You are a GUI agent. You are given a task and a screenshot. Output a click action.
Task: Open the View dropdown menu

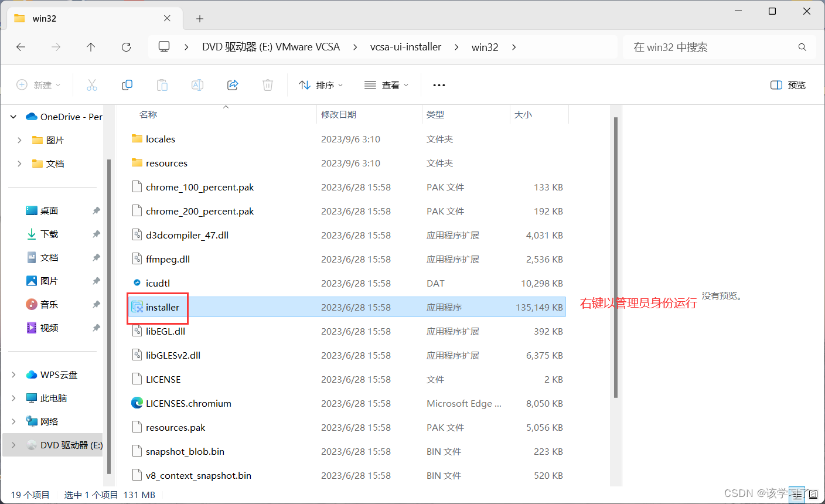(x=386, y=85)
